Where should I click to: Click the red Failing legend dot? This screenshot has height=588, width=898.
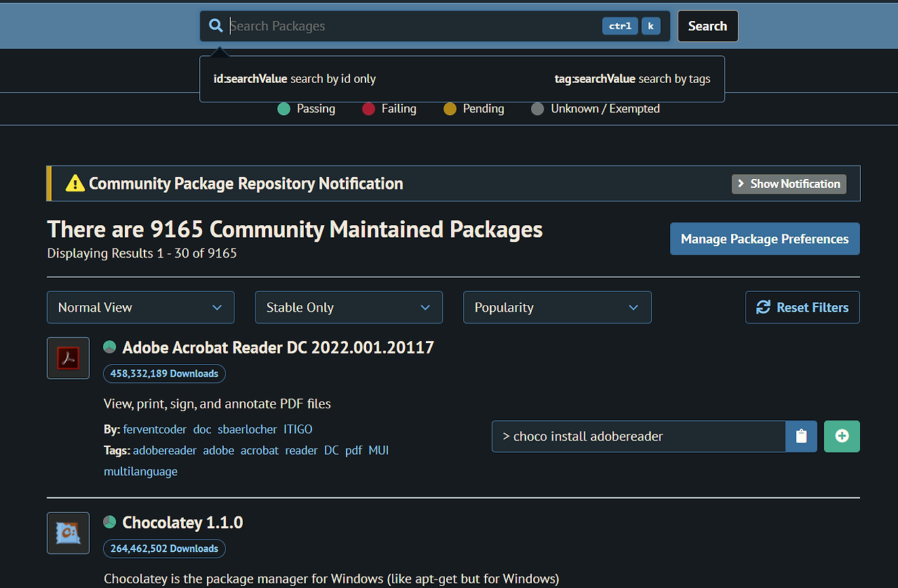click(368, 109)
